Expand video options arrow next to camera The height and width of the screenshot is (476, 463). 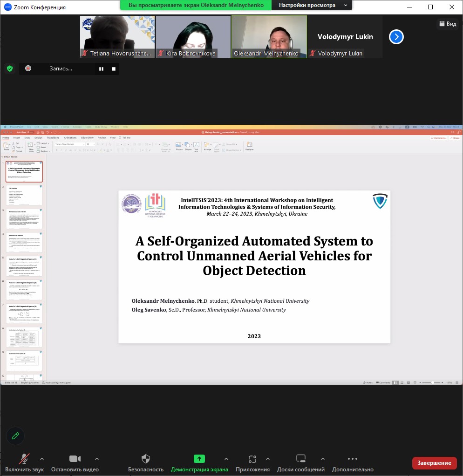97,459
